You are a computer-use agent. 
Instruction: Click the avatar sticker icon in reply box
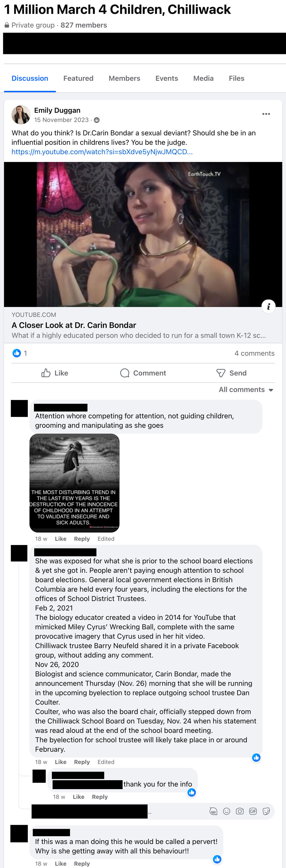point(213,811)
